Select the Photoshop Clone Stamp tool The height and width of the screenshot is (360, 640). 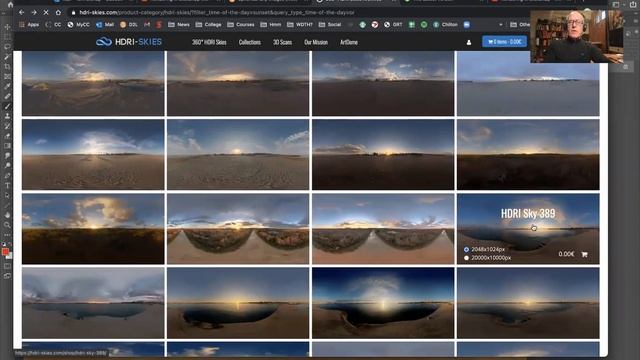coord(7,116)
